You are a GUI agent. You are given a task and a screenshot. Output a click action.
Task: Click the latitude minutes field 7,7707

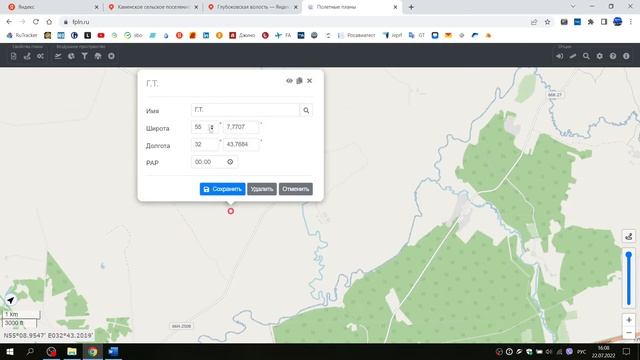(241, 127)
